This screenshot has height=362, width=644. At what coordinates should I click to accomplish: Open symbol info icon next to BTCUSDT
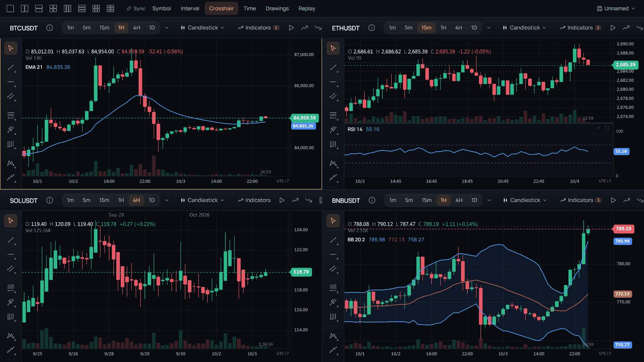tap(50, 28)
